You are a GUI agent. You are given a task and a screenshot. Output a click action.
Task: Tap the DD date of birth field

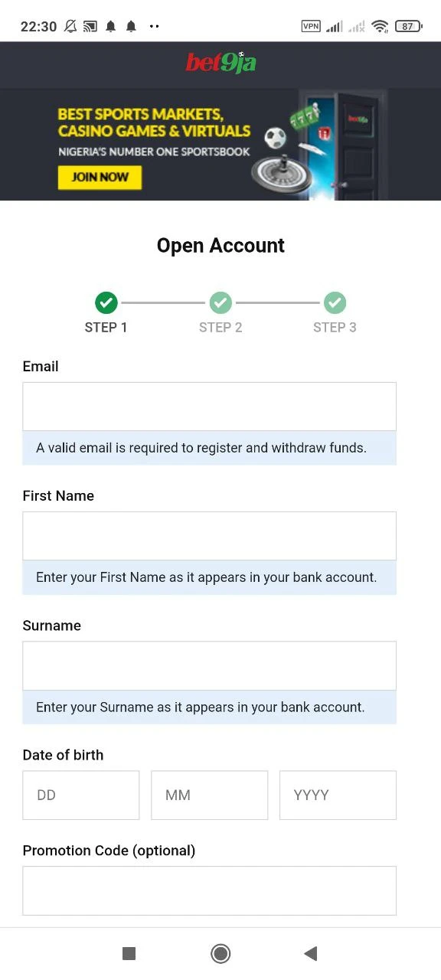point(80,795)
